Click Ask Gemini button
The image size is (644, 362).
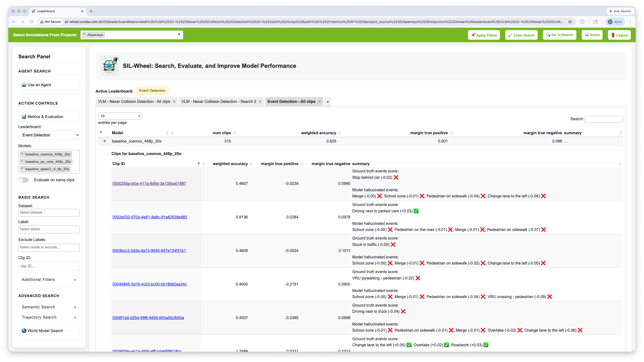[x=620, y=11]
